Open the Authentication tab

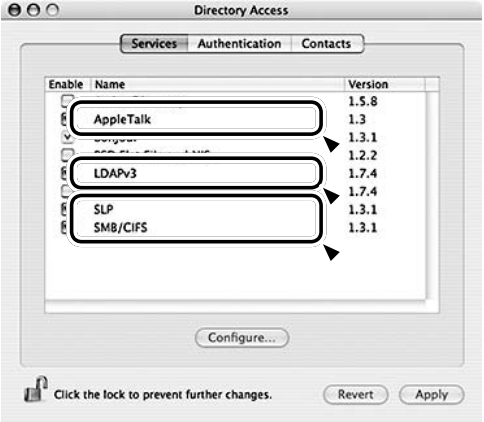[239, 44]
